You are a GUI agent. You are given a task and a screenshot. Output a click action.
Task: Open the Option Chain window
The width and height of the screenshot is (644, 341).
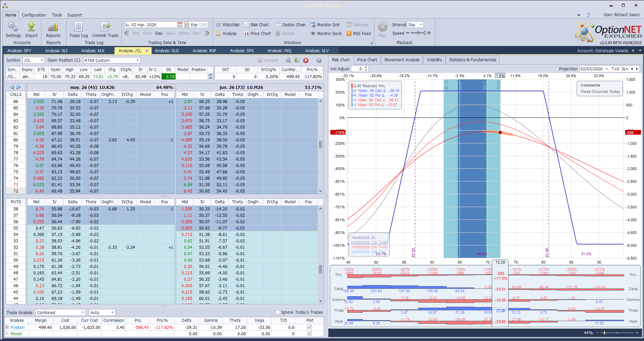tap(291, 25)
